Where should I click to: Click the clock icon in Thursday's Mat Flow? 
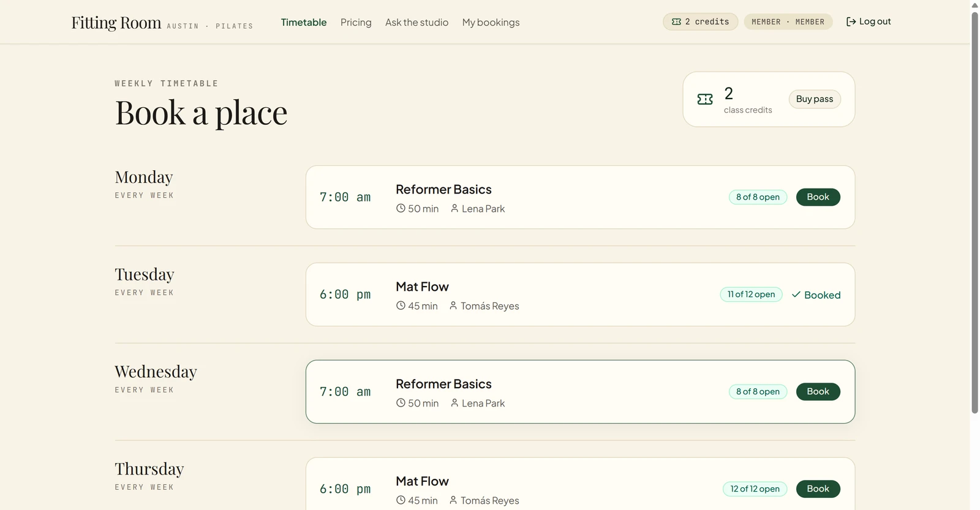point(401,500)
